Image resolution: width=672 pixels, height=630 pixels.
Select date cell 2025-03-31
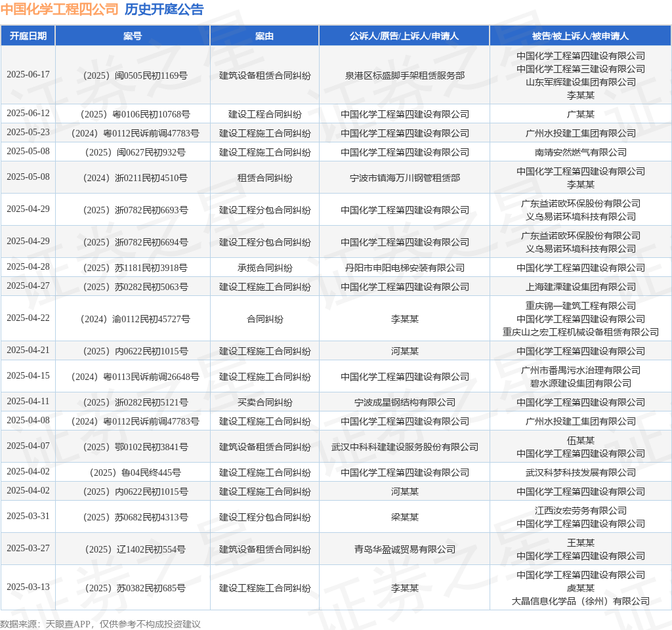click(x=28, y=516)
